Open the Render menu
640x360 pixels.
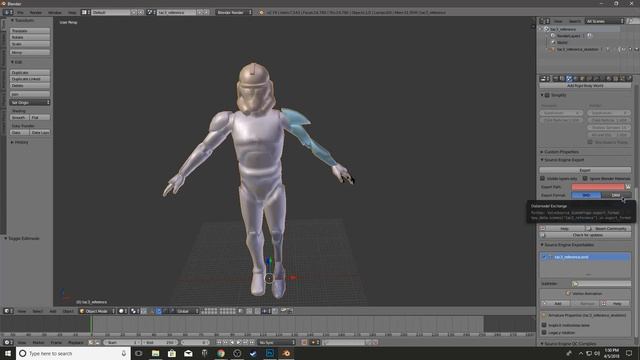coord(36,13)
